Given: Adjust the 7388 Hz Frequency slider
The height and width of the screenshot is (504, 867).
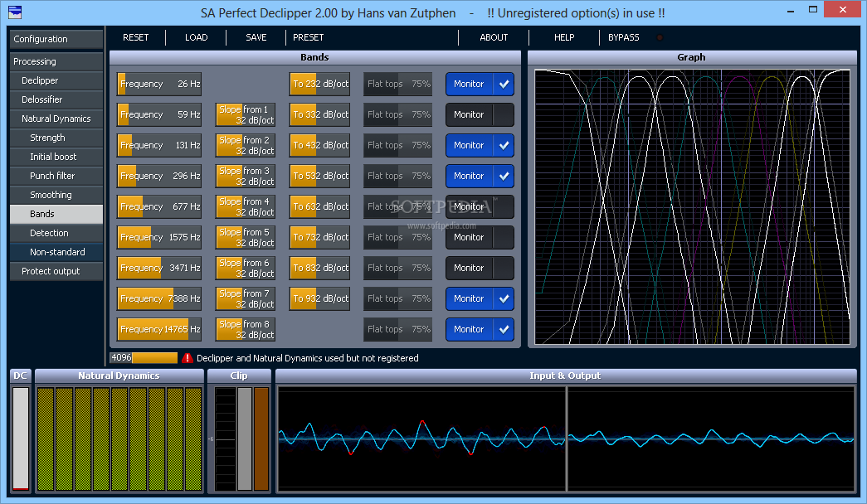Looking at the screenshot, I should (x=159, y=298).
